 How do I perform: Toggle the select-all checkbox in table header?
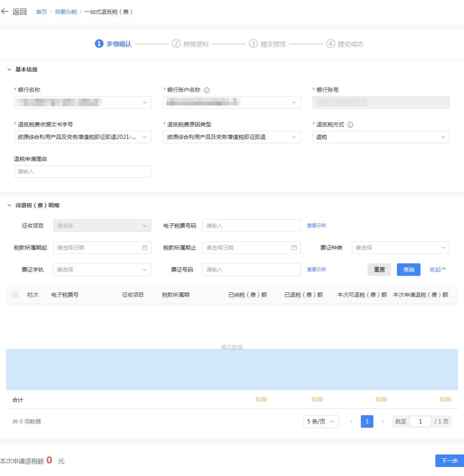(x=15, y=295)
